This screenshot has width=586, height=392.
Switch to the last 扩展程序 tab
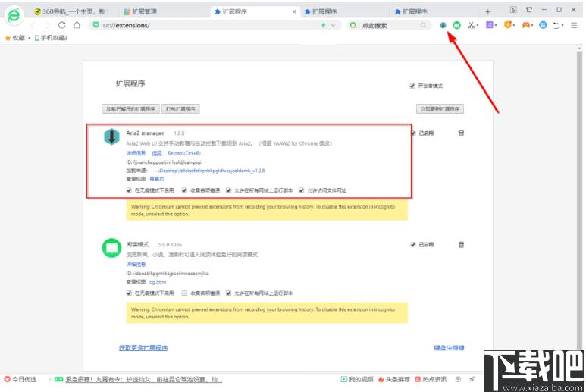[434, 11]
